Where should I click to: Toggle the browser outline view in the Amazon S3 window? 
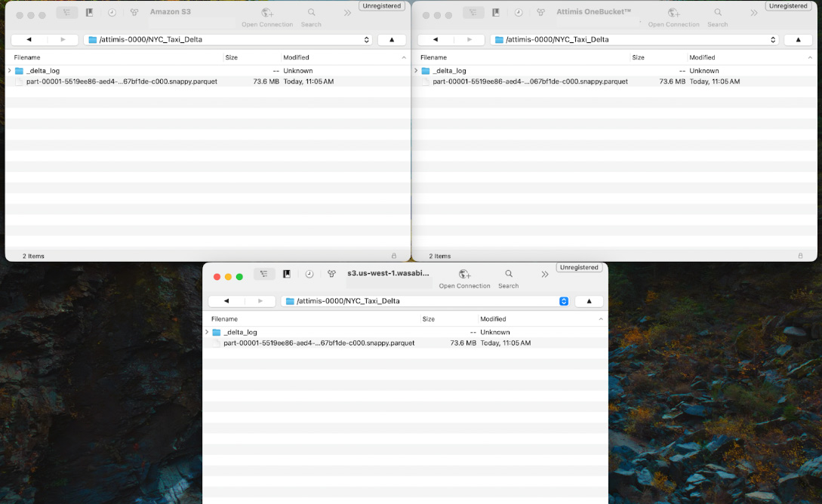click(67, 13)
